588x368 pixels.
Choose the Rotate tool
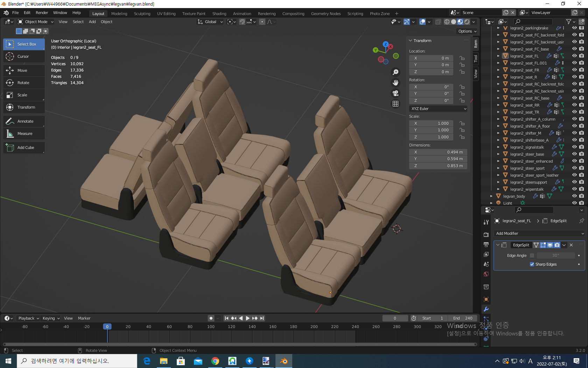pos(23,83)
